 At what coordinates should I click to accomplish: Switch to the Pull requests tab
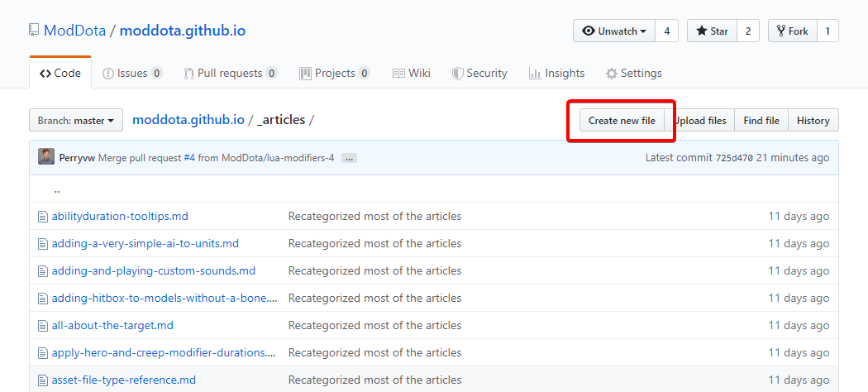click(231, 73)
